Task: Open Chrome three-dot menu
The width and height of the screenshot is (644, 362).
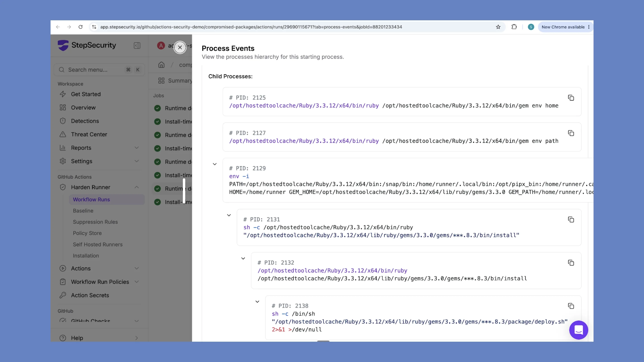Action: (x=589, y=27)
